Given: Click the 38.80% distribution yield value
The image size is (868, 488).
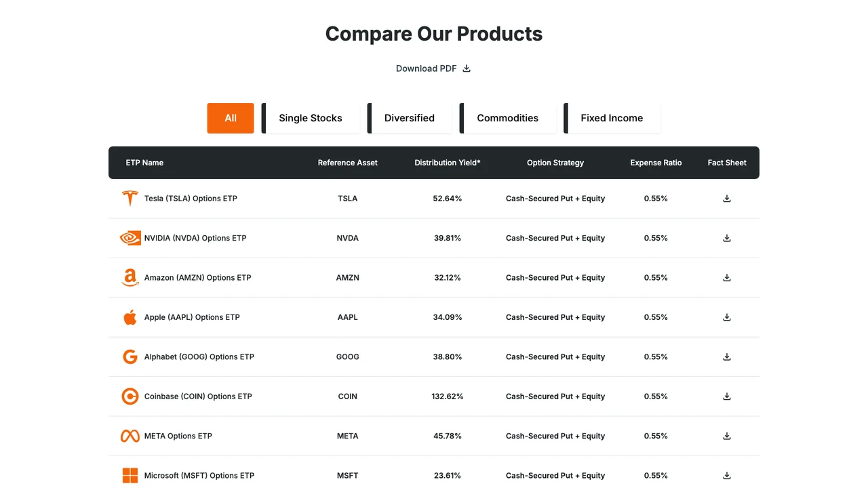Looking at the screenshot, I should click(448, 357).
